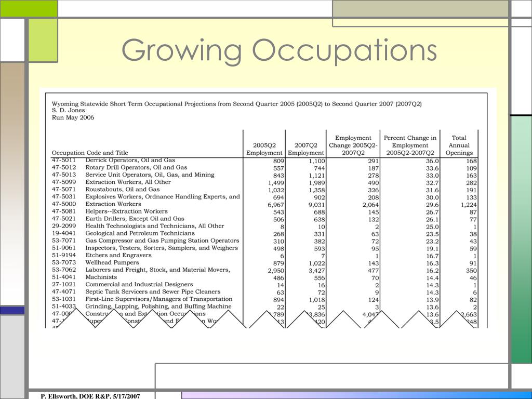Image resolution: width=532 pixels, height=399 pixels.
Task: Select Geological and Petroleum Technicians title
Action: pyautogui.click(x=140, y=233)
